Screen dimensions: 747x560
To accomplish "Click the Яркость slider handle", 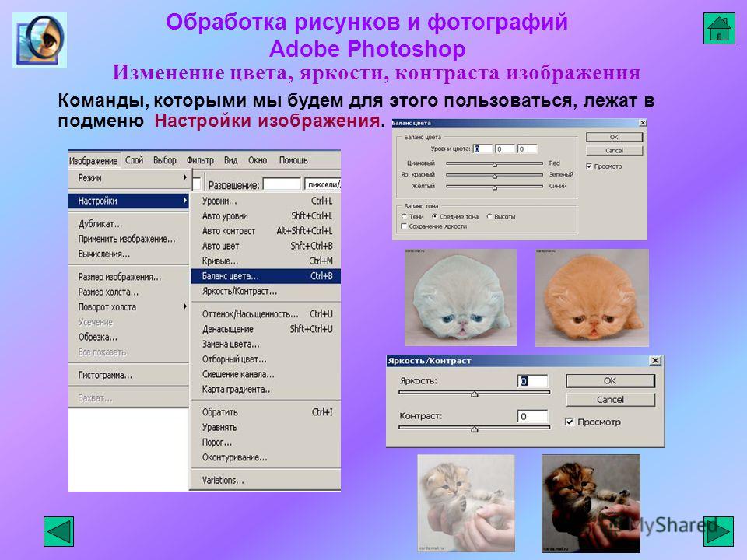I will pos(475,394).
